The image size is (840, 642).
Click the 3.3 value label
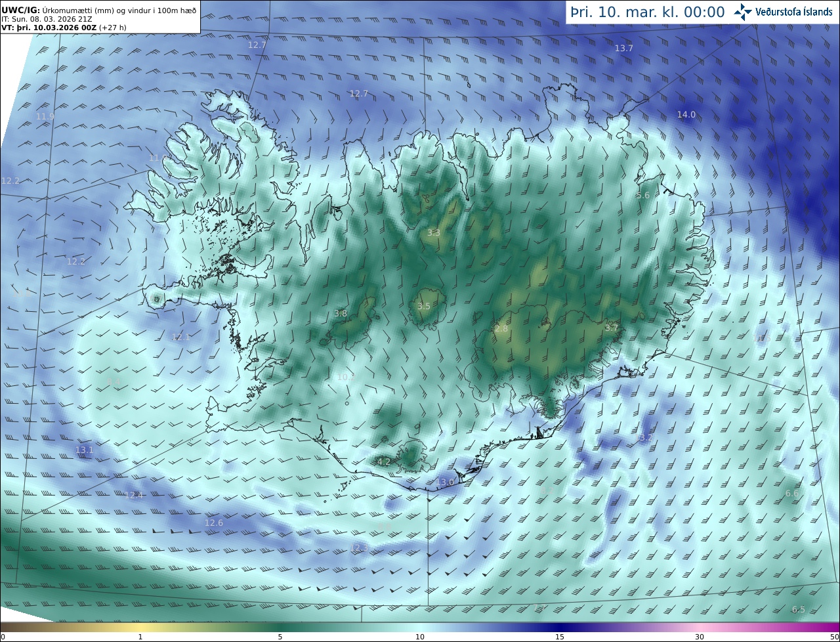(433, 233)
